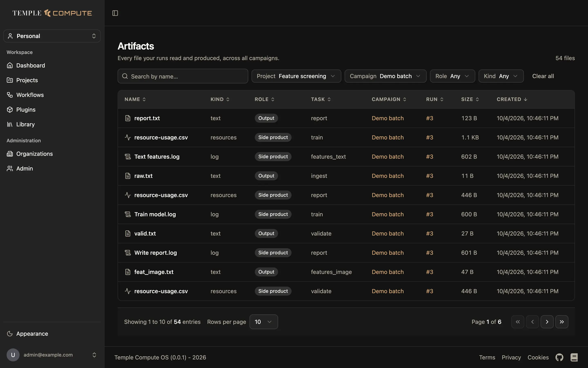The image size is (588, 368).
Task: Click the ingest task cell
Action: pyautogui.click(x=319, y=176)
